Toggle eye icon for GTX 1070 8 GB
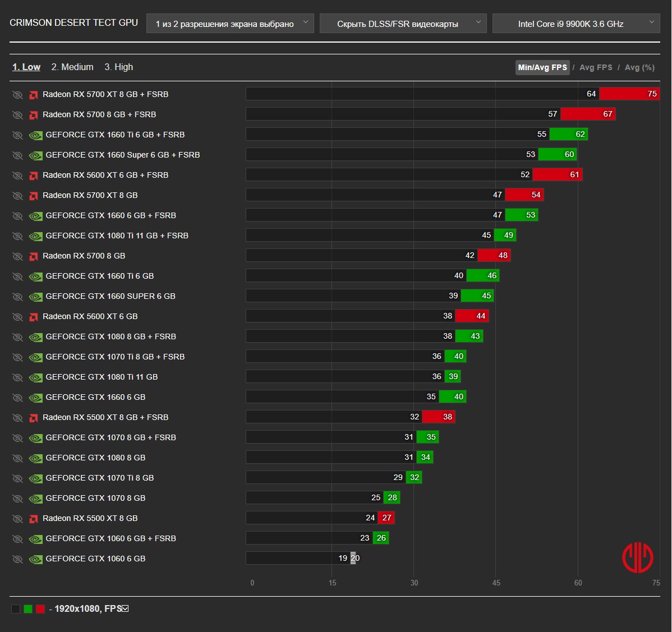 (17, 499)
